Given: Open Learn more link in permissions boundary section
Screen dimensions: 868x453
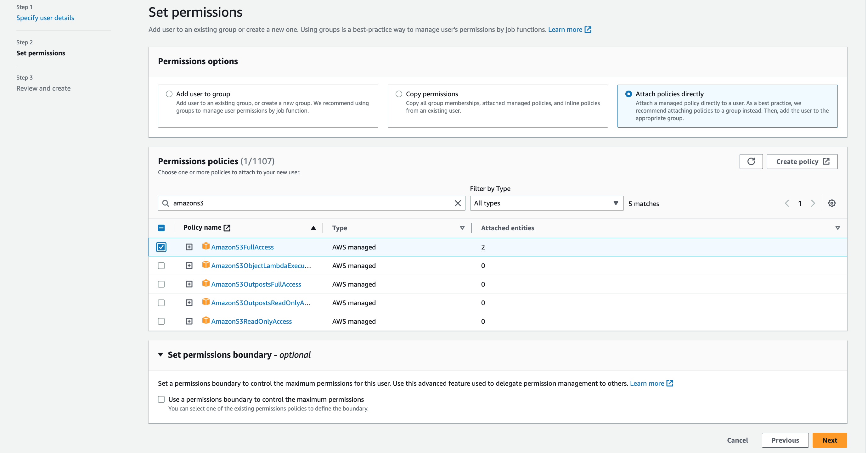Looking at the screenshot, I should pos(647,383).
